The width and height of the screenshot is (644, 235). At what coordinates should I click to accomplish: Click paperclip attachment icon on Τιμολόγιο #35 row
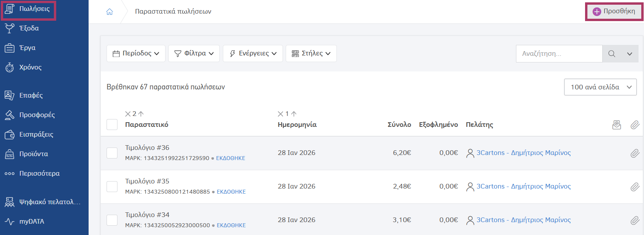click(635, 187)
